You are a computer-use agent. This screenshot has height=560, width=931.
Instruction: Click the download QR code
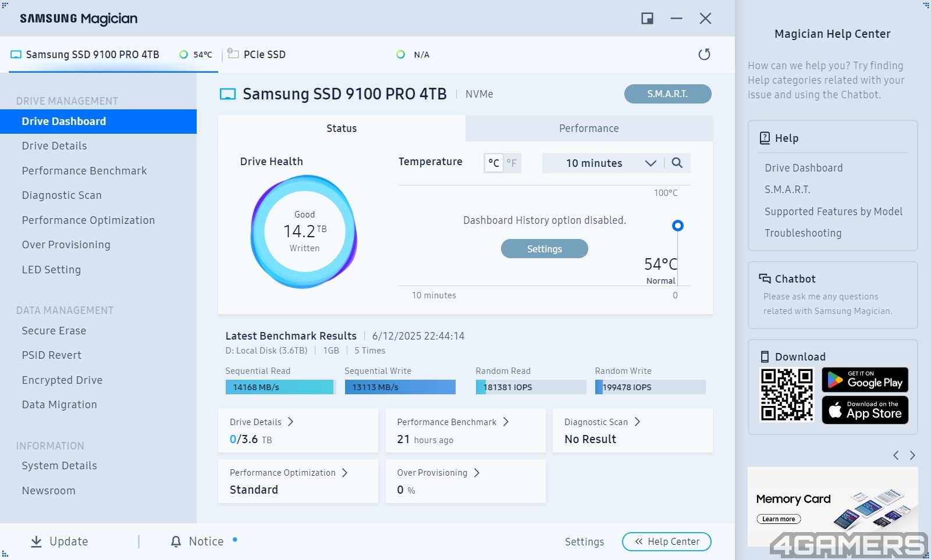(x=787, y=394)
